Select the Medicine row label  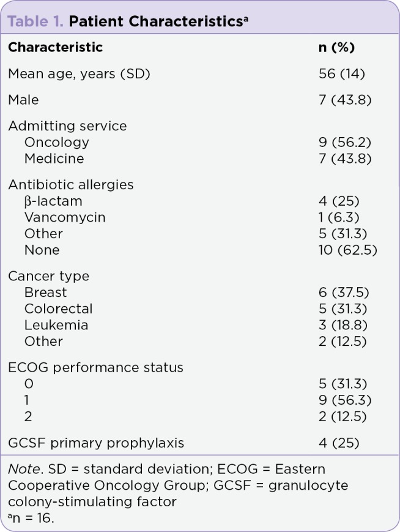[x=54, y=159]
